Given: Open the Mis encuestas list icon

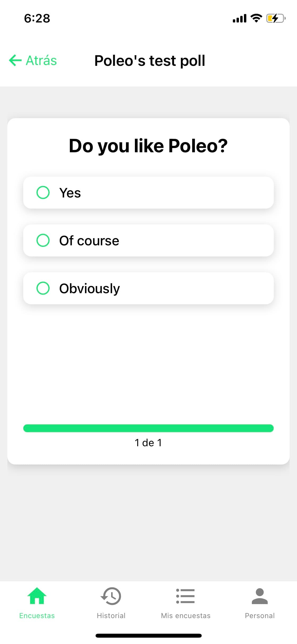Looking at the screenshot, I should tap(186, 596).
